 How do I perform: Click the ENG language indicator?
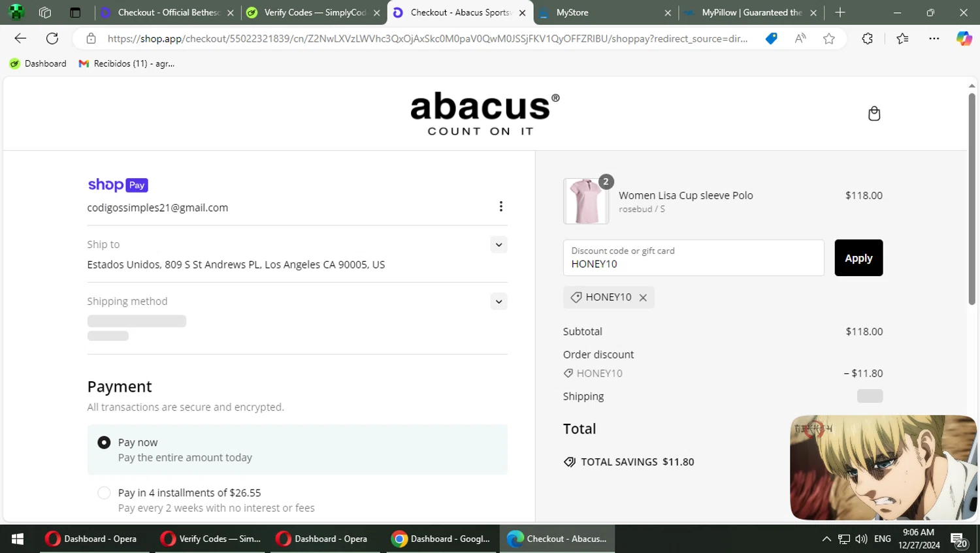click(x=882, y=539)
